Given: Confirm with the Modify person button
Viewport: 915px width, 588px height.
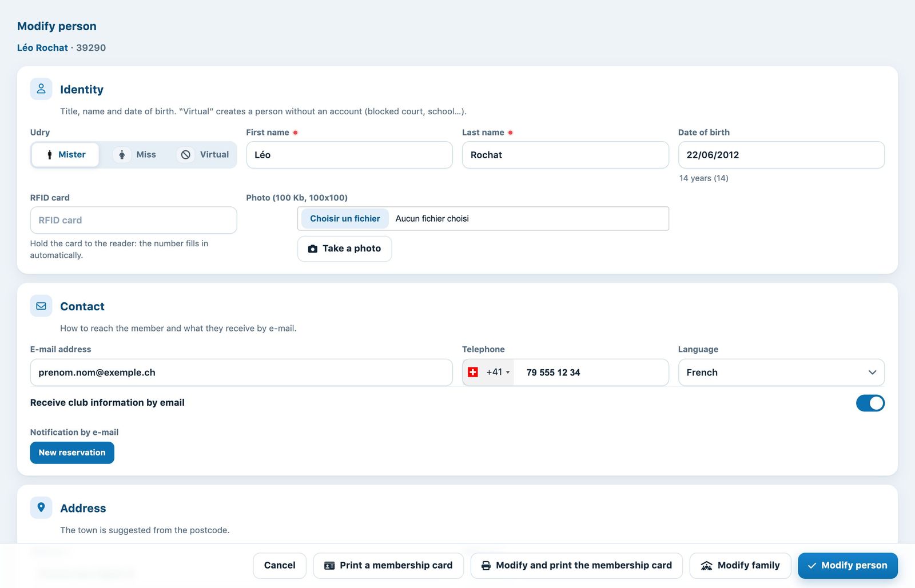Looking at the screenshot, I should [x=848, y=566].
